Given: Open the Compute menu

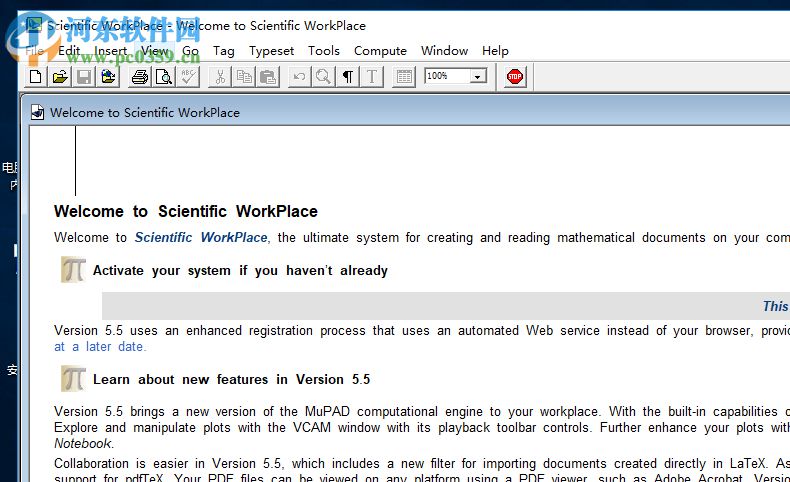Looking at the screenshot, I should tap(380, 51).
